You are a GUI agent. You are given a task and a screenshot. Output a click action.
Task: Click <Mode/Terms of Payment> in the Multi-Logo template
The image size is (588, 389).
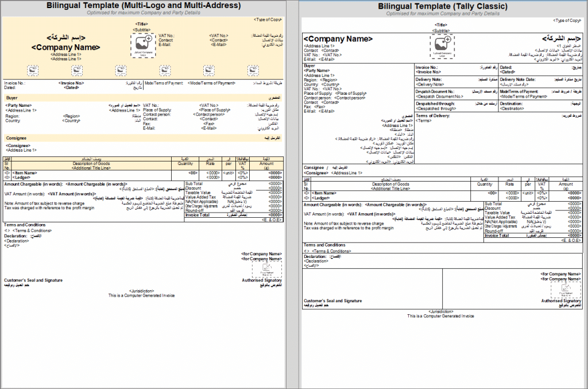pyautogui.click(x=211, y=83)
